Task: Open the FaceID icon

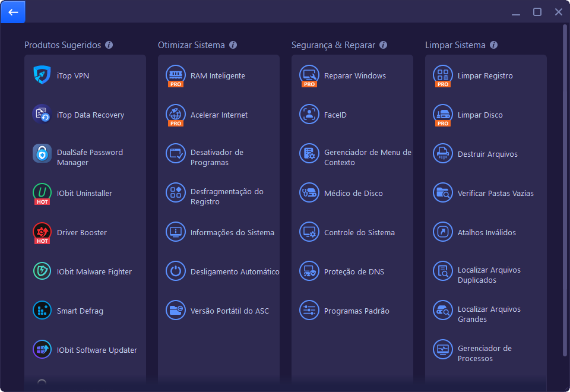Action: click(309, 114)
